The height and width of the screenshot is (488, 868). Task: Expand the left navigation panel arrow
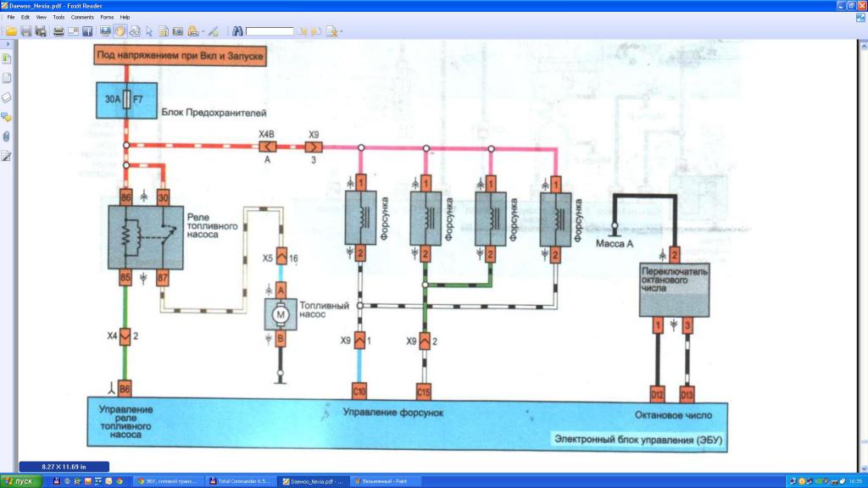coord(8,43)
